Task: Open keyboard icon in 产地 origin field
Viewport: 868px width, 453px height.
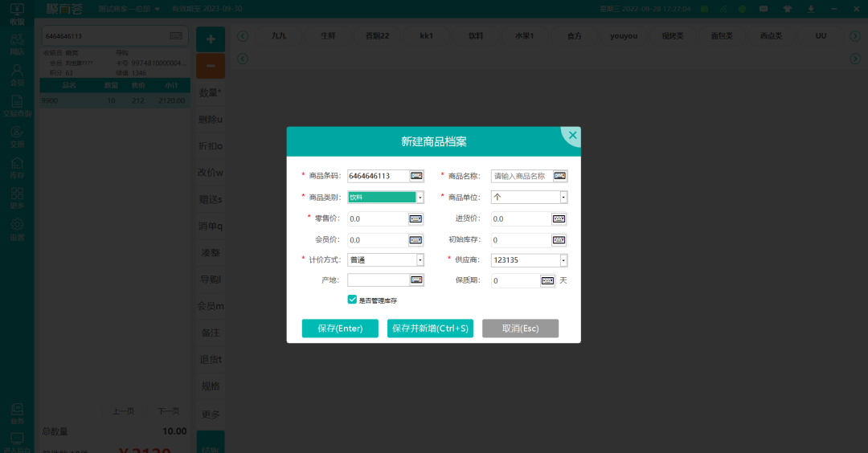Action: (416, 280)
